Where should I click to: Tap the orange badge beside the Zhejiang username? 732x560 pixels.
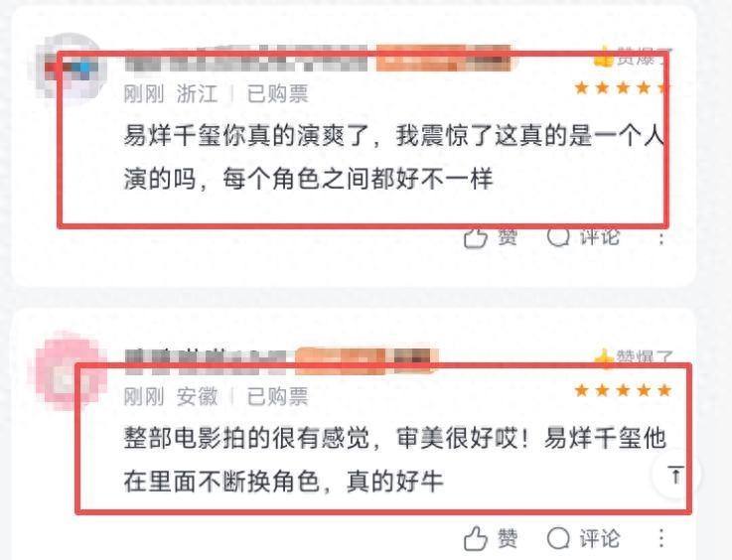[444, 59]
